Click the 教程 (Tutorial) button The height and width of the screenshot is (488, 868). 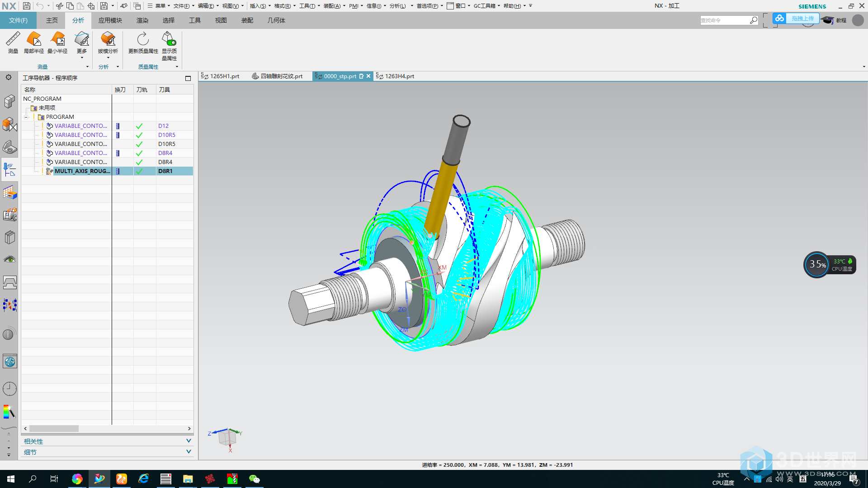point(835,20)
